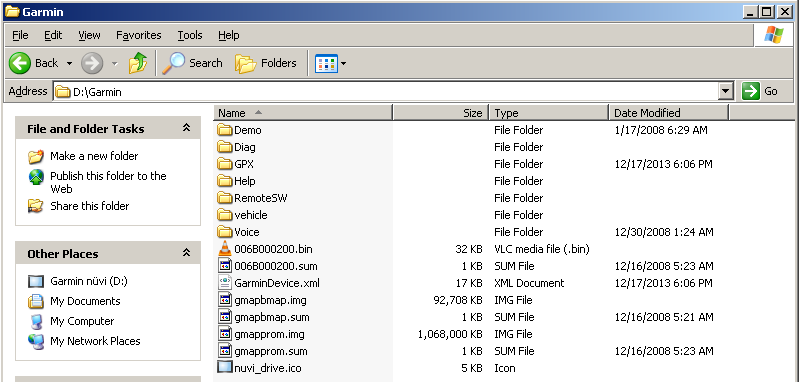The width and height of the screenshot is (799, 382).
Task: Click the grayed Forward arrow button
Action: point(92,63)
